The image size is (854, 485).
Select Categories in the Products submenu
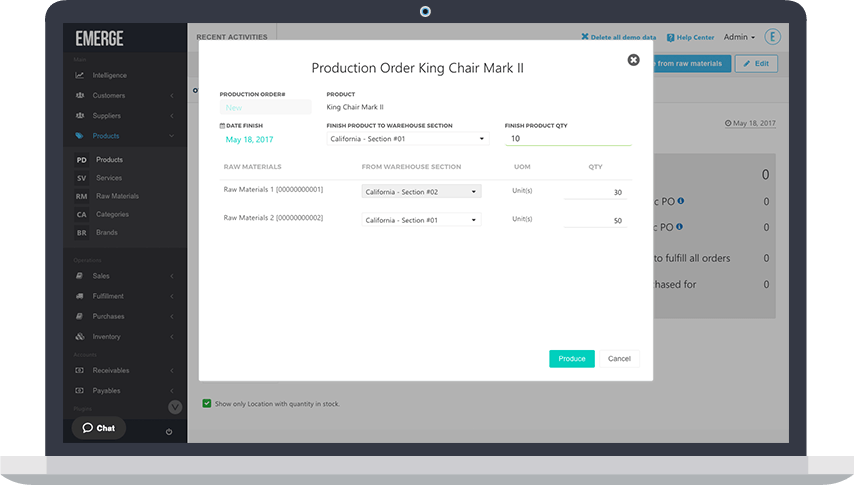tap(112, 214)
